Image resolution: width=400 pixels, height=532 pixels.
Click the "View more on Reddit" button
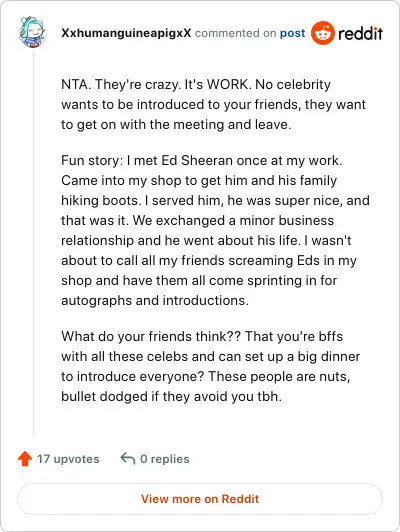click(x=200, y=499)
